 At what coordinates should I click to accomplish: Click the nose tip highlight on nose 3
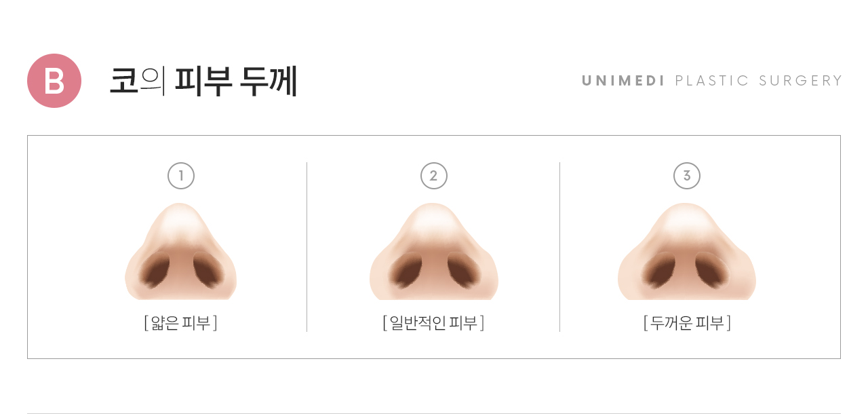tap(687, 221)
